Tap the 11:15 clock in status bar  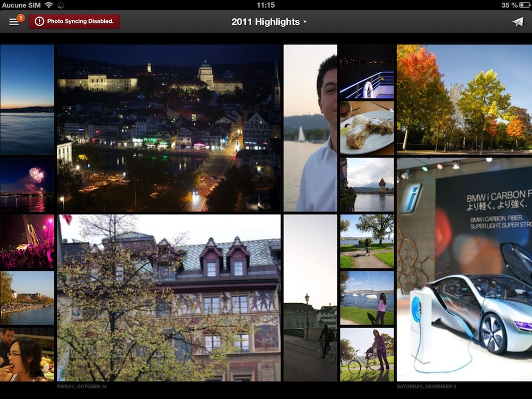(x=265, y=5)
